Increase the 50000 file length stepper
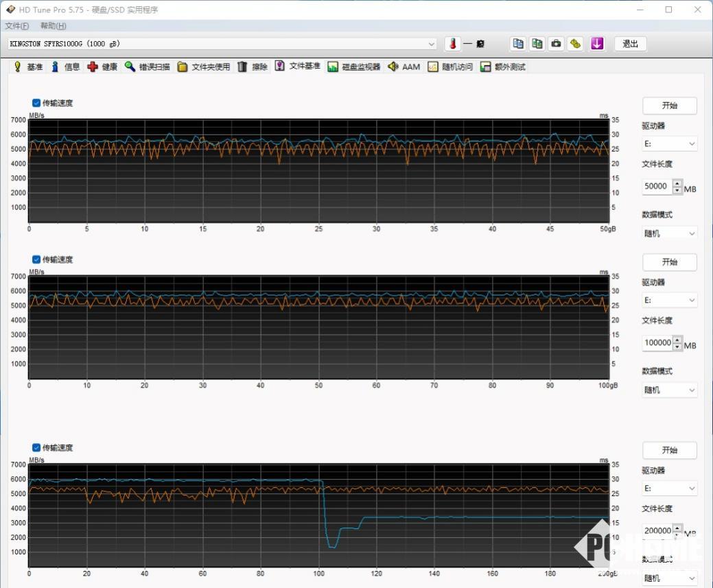Viewport: 713px width, 588px height. tap(677, 183)
